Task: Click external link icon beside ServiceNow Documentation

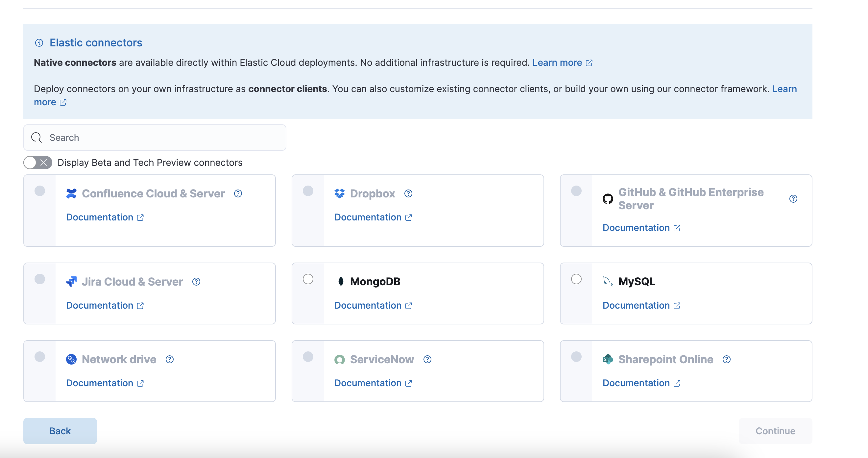Action: tap(408, 383)
